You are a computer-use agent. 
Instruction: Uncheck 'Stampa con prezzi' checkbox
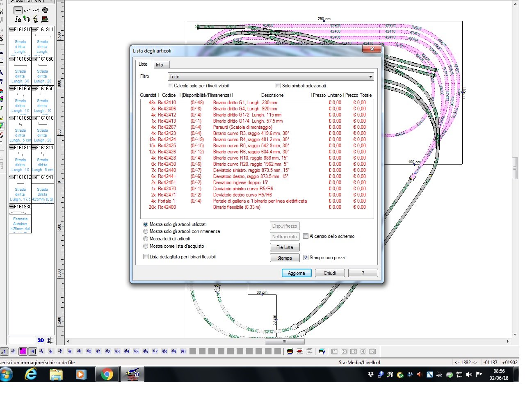tap(306, 258)
